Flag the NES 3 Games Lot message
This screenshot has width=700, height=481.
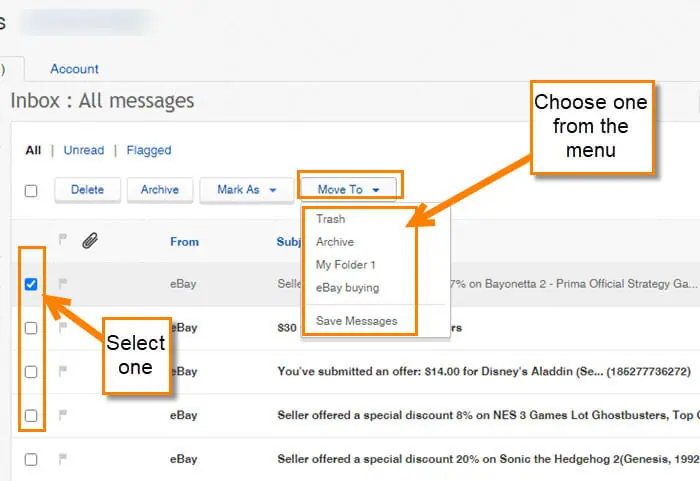[x=63, y=415]
